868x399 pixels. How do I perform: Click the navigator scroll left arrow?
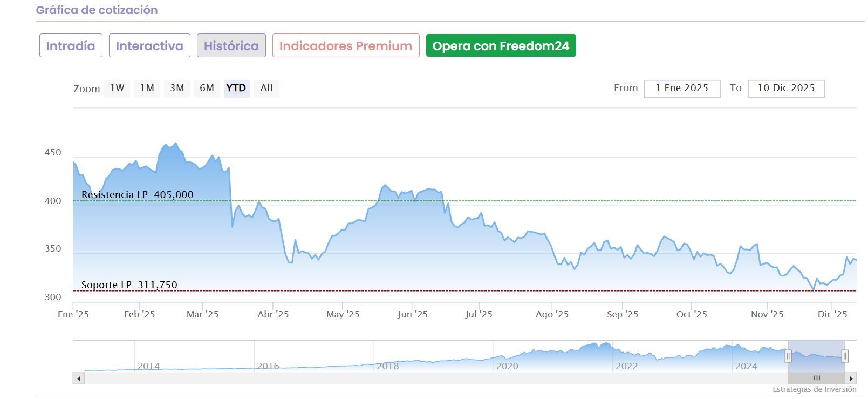(79, 378)
